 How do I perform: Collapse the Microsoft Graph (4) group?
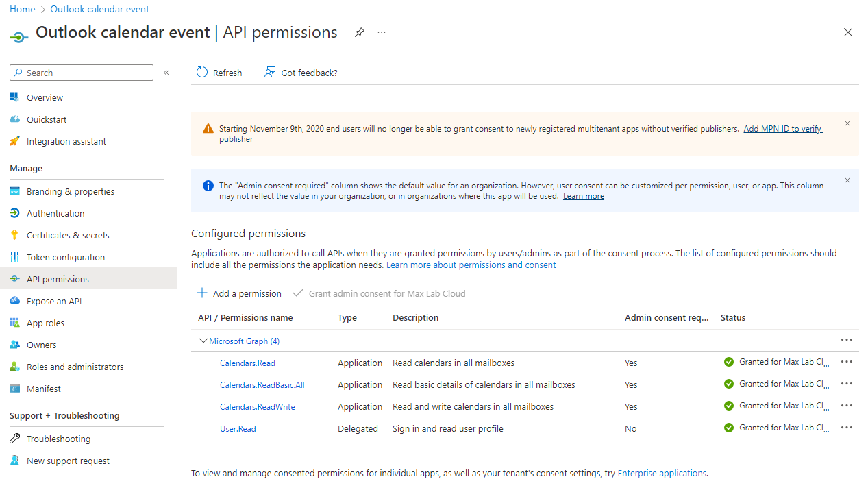tap(203, 341)
